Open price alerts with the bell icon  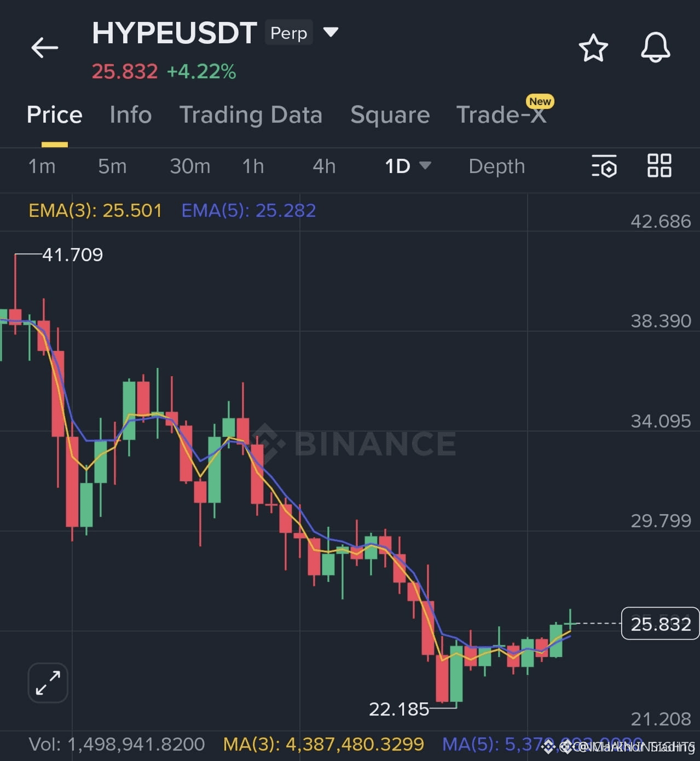[656, 48]
